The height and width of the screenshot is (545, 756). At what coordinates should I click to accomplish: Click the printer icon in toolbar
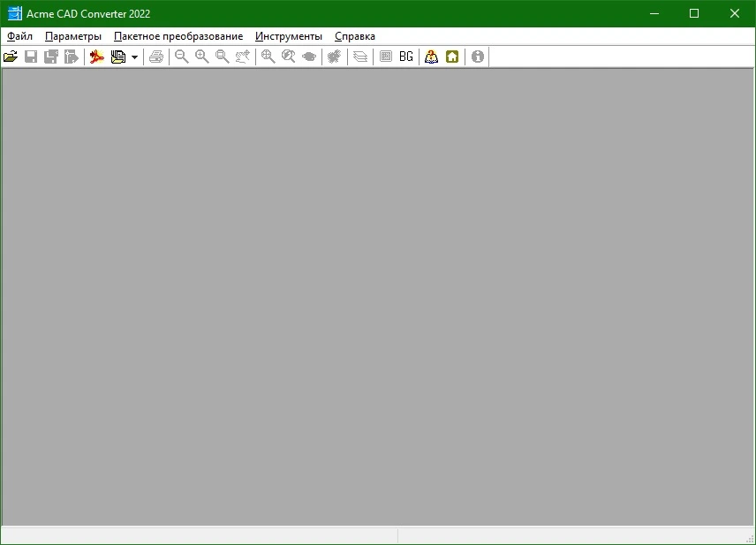click(156, 57)
